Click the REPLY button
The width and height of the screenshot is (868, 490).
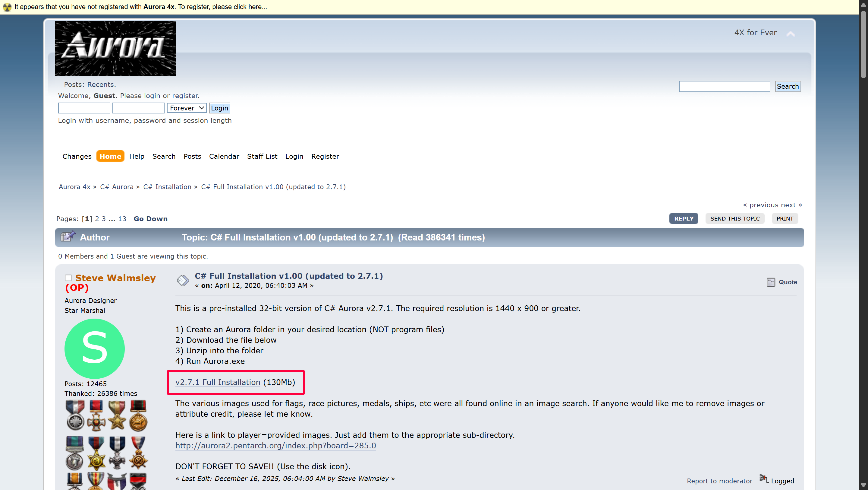tap(683, 218)
